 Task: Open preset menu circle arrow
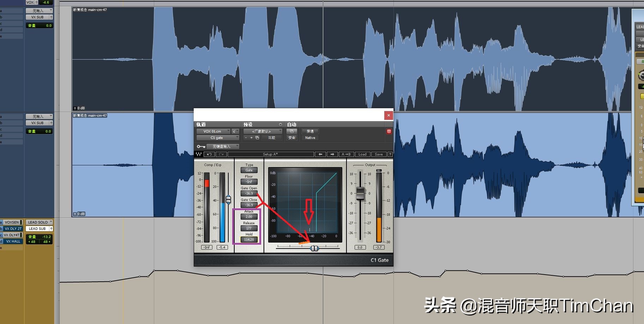tap(281, 124)
